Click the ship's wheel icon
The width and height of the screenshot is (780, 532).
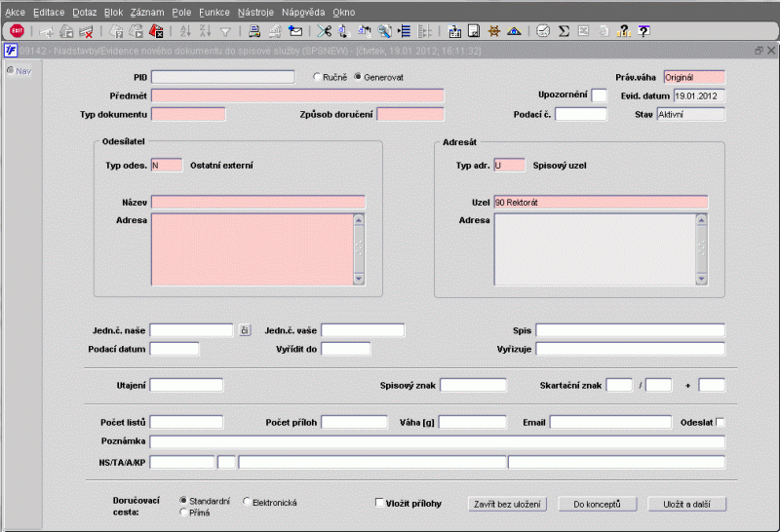[x=494, y=31]
